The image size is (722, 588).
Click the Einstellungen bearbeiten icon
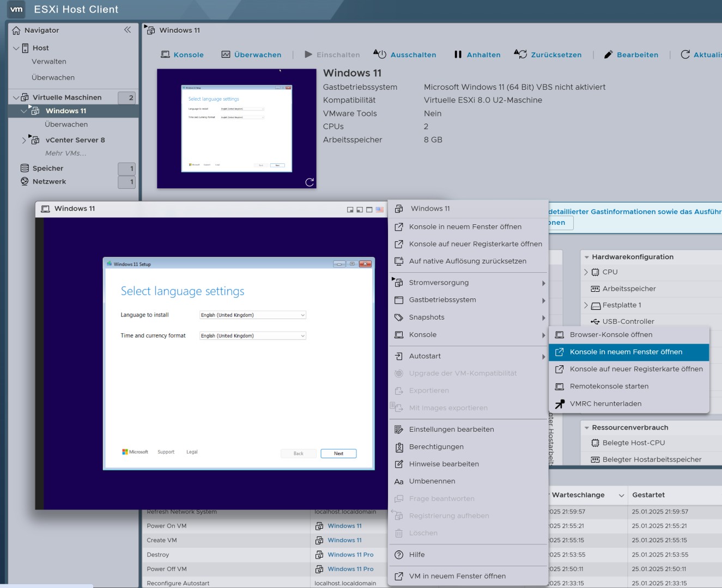[399, 430]
